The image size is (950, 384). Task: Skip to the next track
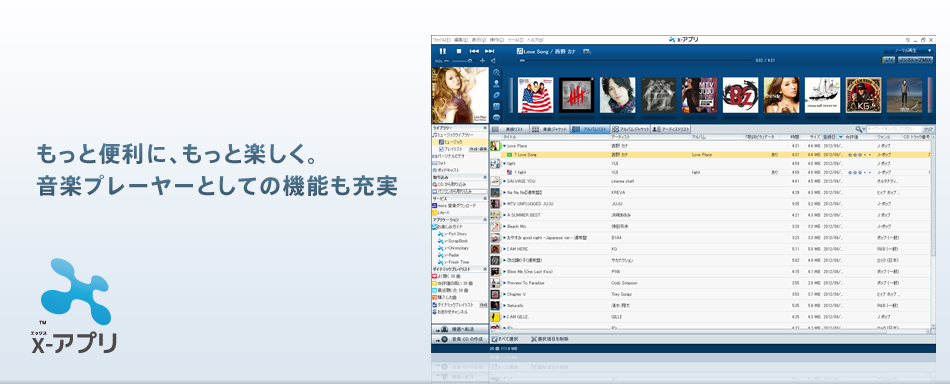pyautogui.click(x=490, y=51)
